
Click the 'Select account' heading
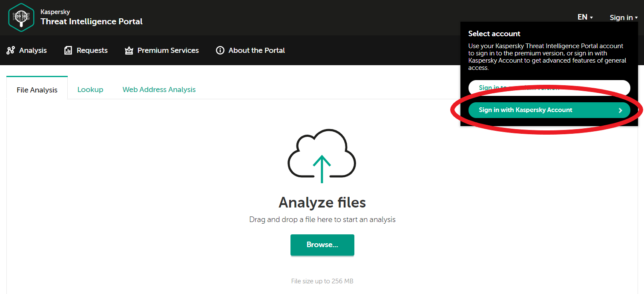[494, 34]
